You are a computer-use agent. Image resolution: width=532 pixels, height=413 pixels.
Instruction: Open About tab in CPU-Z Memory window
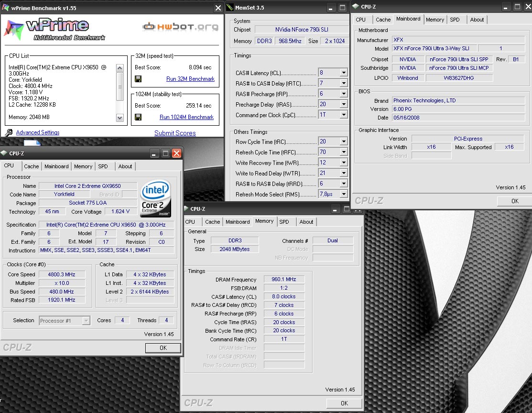[x=306, y=222]
